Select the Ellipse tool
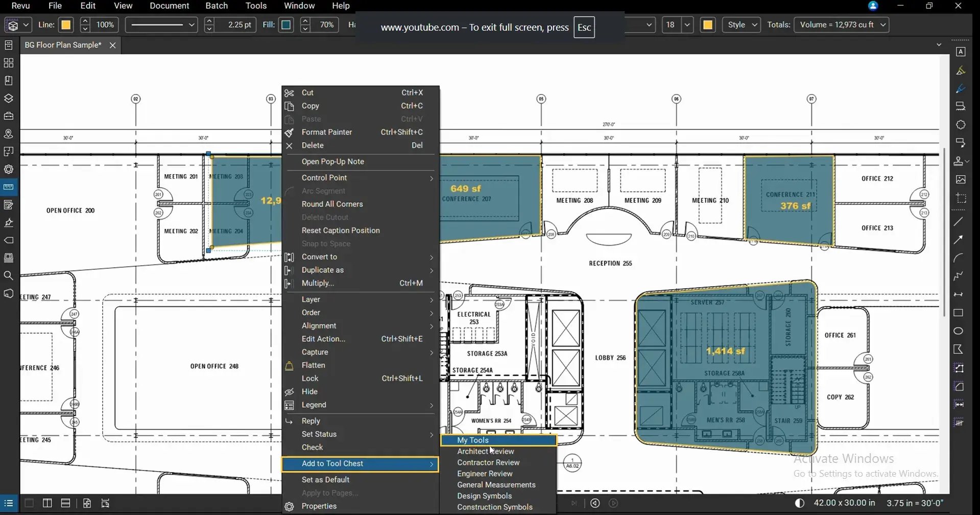The image size is (980, 515). coord(959,331)
